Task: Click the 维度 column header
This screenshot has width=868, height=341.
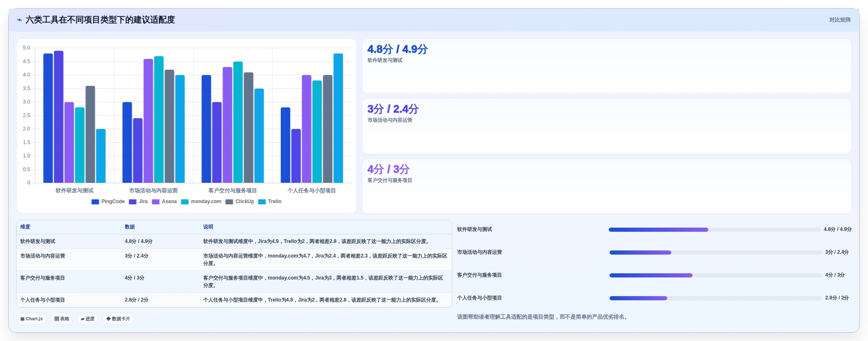Action: [x=25, y=227]
